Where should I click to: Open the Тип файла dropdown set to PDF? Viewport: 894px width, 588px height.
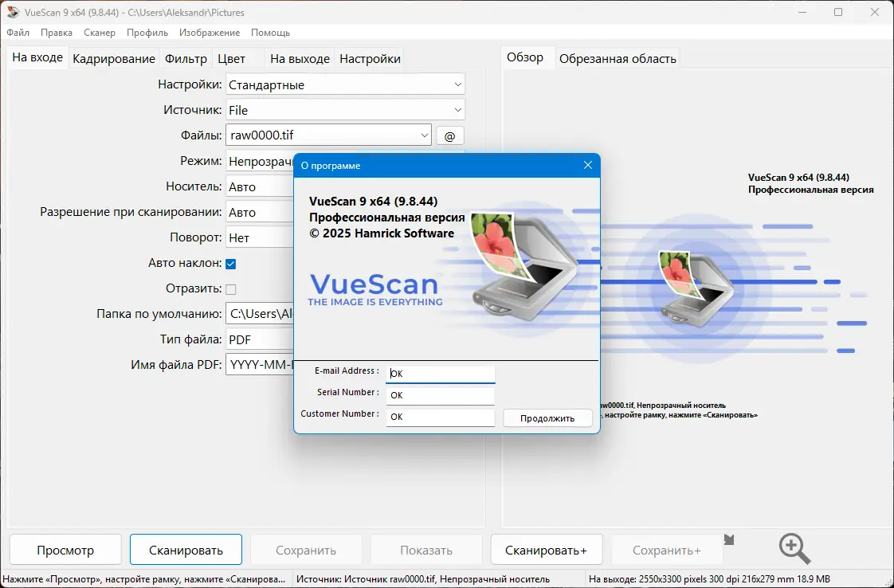coord(260,339)
